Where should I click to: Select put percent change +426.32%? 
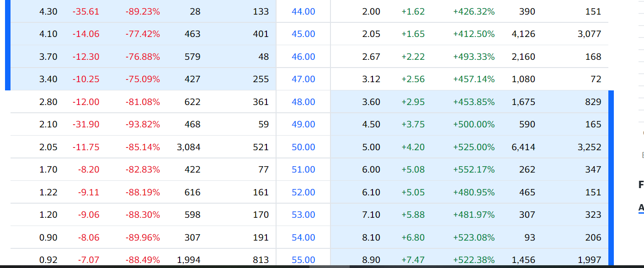[x=474, y=11]
